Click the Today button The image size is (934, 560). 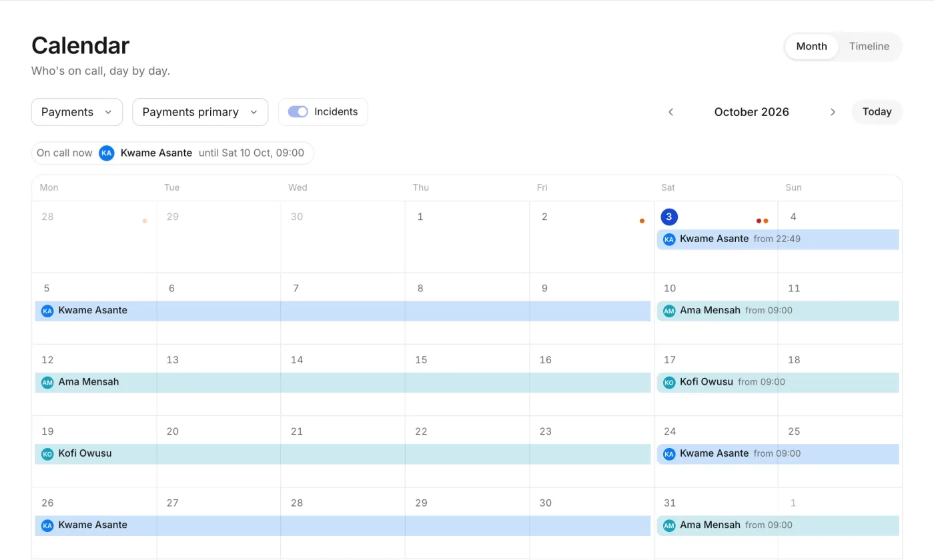click(877, 112)
